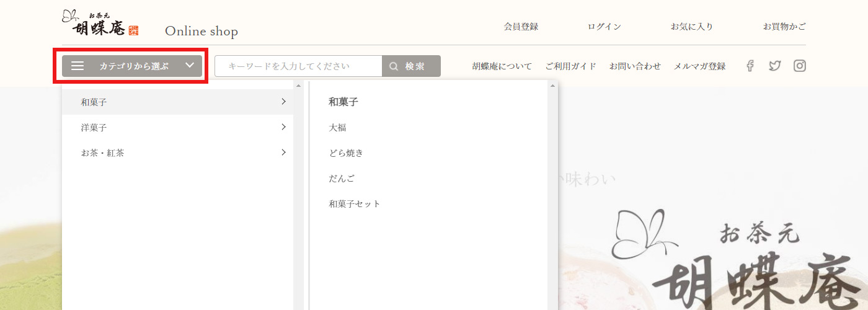Image resolution: width=868 pixels, height=310 pixels.
Task: Open the 和菓子セット subcategory
Action: (x=355, y=204)
